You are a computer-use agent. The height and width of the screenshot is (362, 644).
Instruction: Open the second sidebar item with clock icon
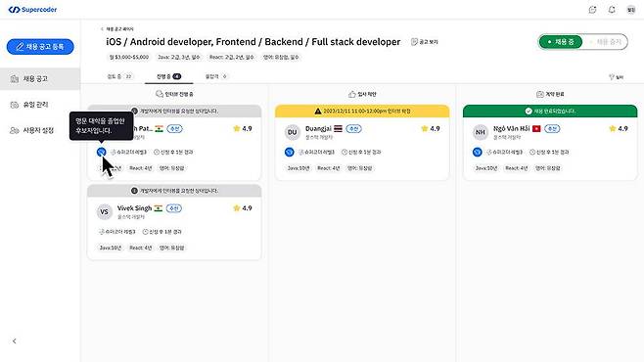(40, 105)
